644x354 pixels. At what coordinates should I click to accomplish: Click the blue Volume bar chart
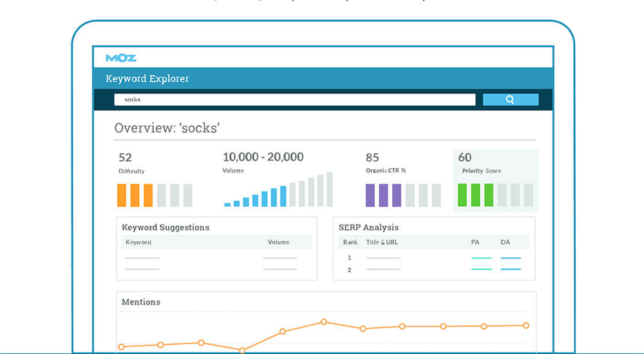278,189
